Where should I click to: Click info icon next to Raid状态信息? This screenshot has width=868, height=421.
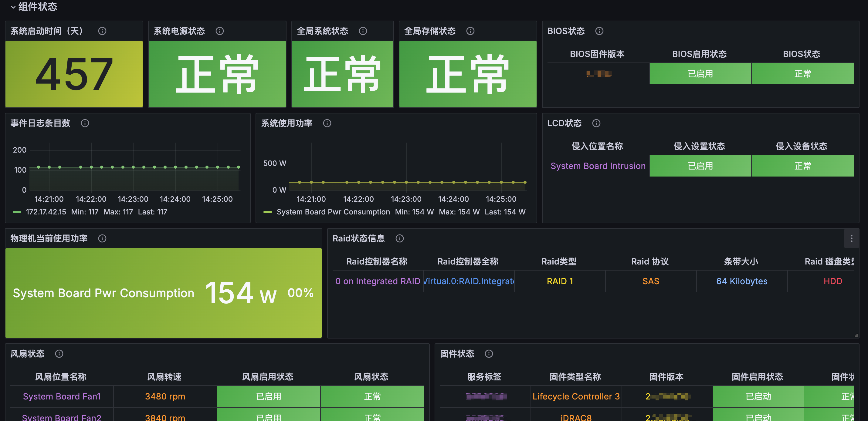[x=400, y=238]
